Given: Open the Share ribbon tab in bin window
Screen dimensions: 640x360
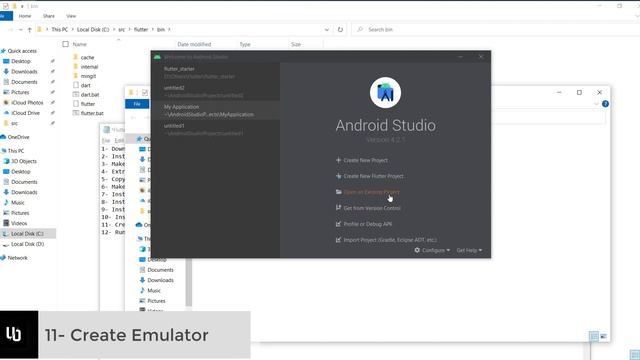Looking at the screenshot, I should (x=49, y=16).
